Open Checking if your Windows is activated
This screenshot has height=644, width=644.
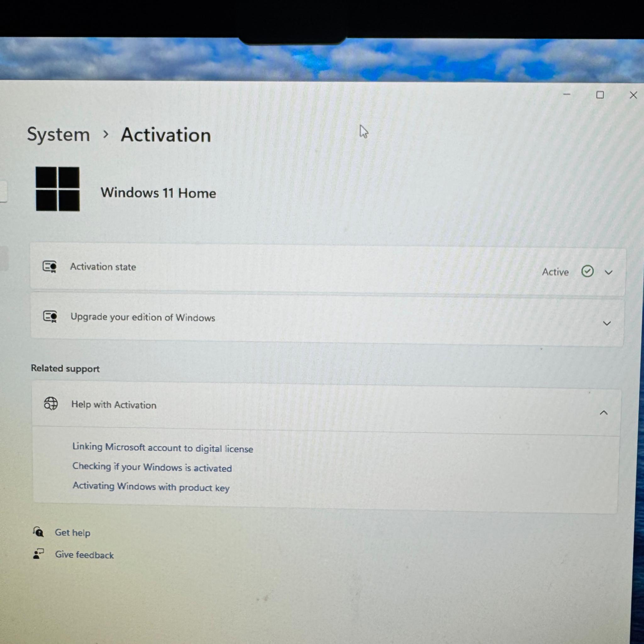coord(152,467)
